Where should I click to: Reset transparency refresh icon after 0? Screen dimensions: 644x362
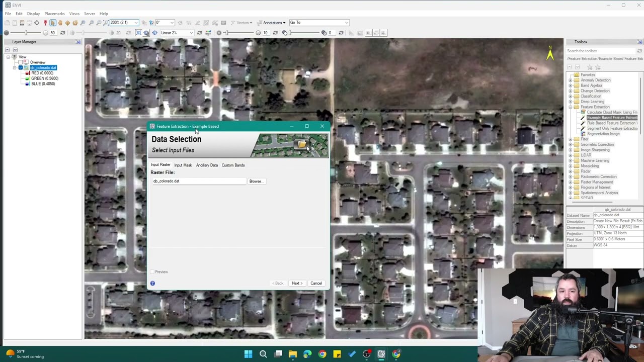coord(341,33)
